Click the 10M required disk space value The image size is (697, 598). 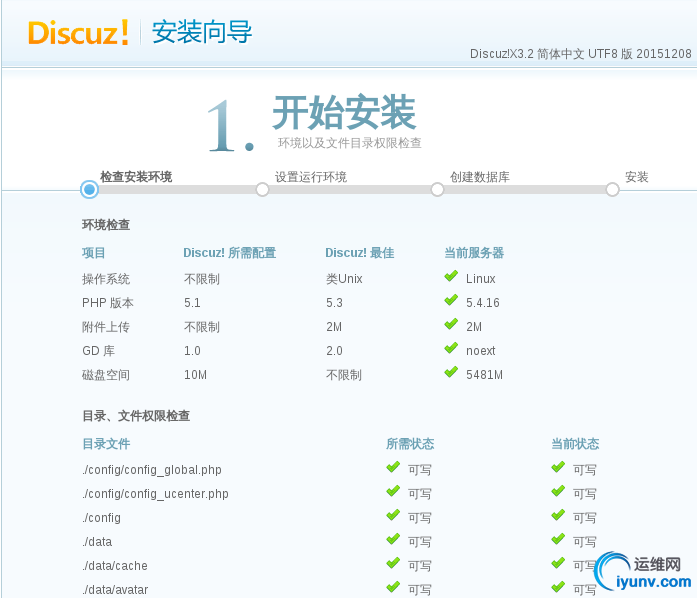(196, 375)
